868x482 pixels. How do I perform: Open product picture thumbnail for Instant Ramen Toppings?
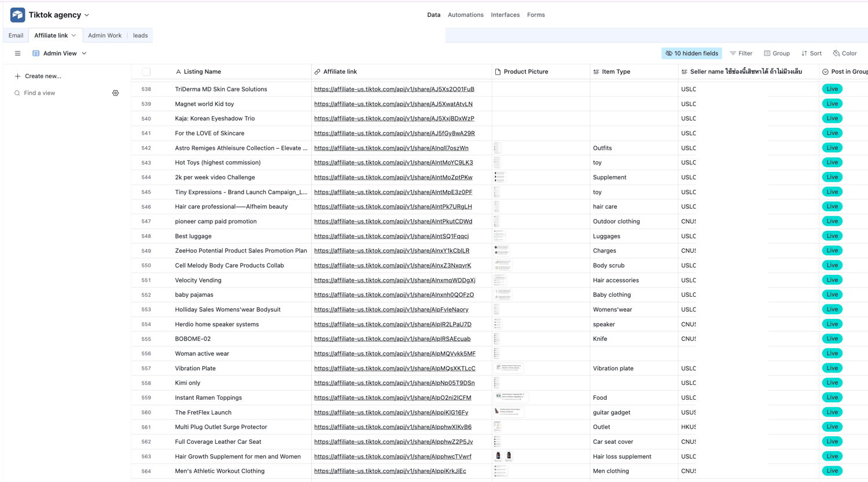[511, 398]
